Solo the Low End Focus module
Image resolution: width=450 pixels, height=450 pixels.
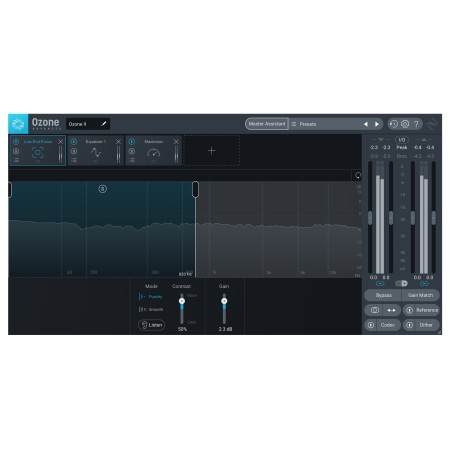tap(16, 151)
